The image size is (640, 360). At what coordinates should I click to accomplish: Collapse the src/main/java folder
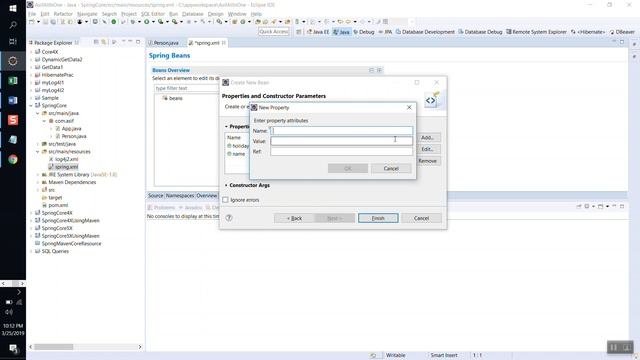[38, 113]
